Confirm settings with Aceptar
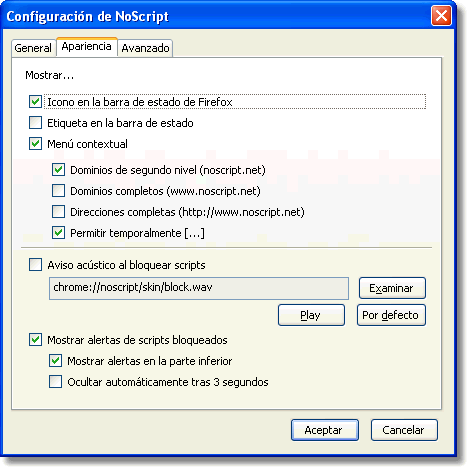Screen dimensions: 469x469 coord(325,430)
